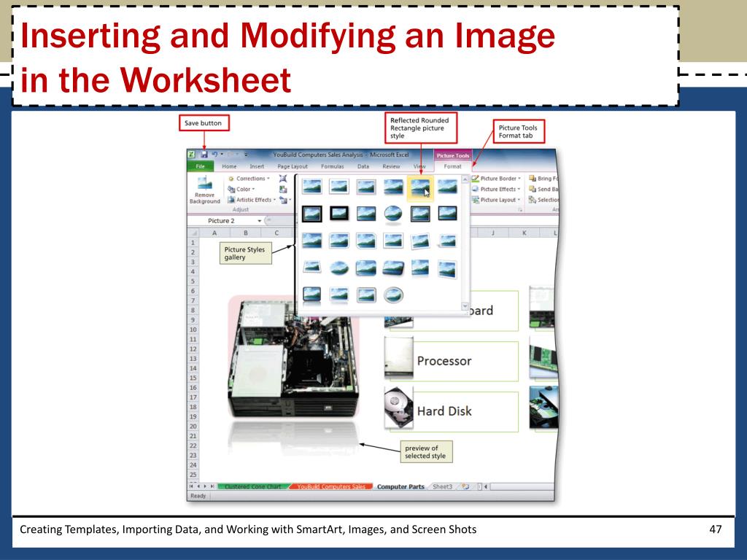Switch to the Picture Tools Format tab
Viewport: 747px width, 560px height.
452,167
